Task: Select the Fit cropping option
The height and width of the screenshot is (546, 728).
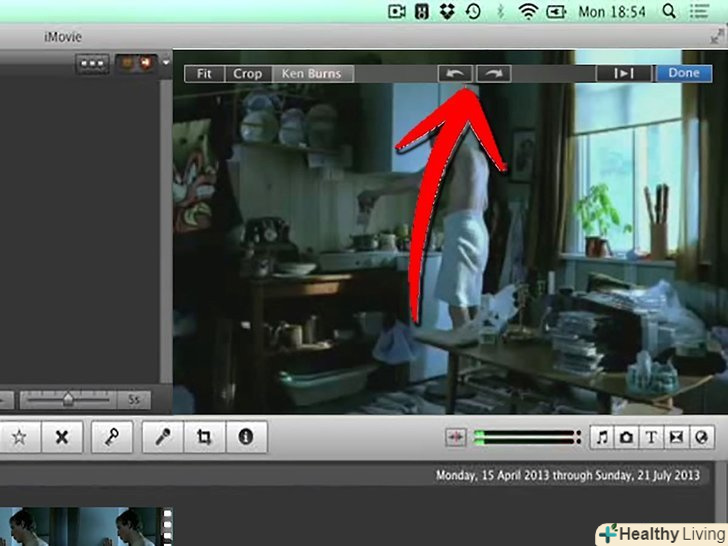Action: tap(205, 74)
